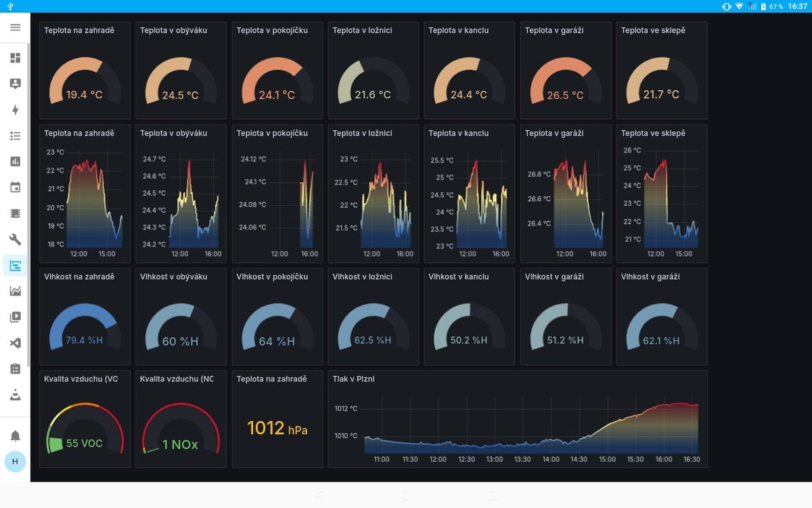Open the ESPHome chip icon
The height and width of the screenshot is (508, 812).
pos(15,213)
